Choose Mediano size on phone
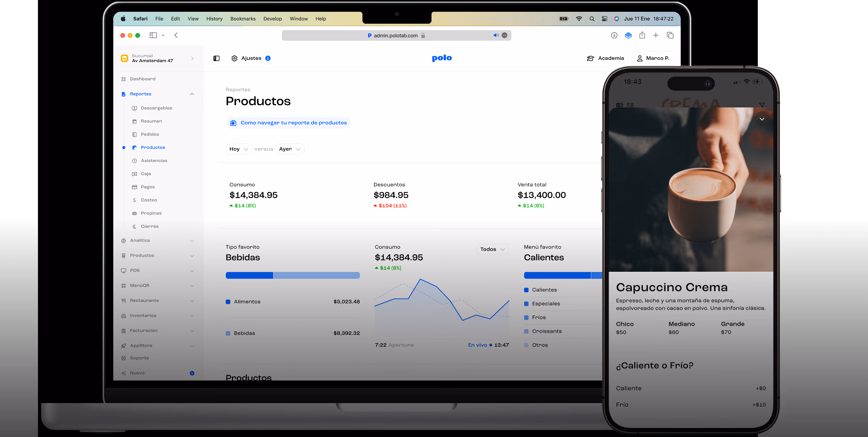Screen dimensions: 868x437 click(681, 328)
